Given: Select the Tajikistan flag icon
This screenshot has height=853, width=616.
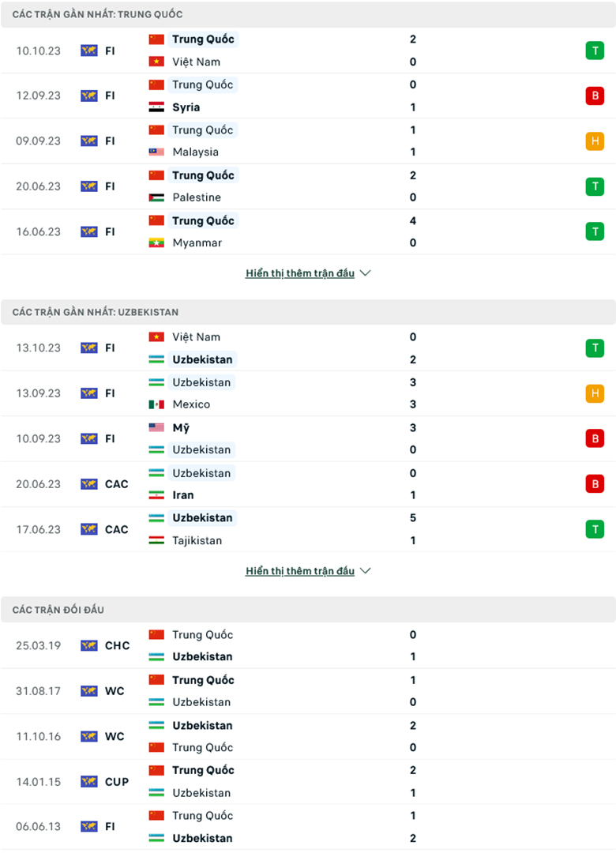Looking at the screenshot, I should pos(156,540).
